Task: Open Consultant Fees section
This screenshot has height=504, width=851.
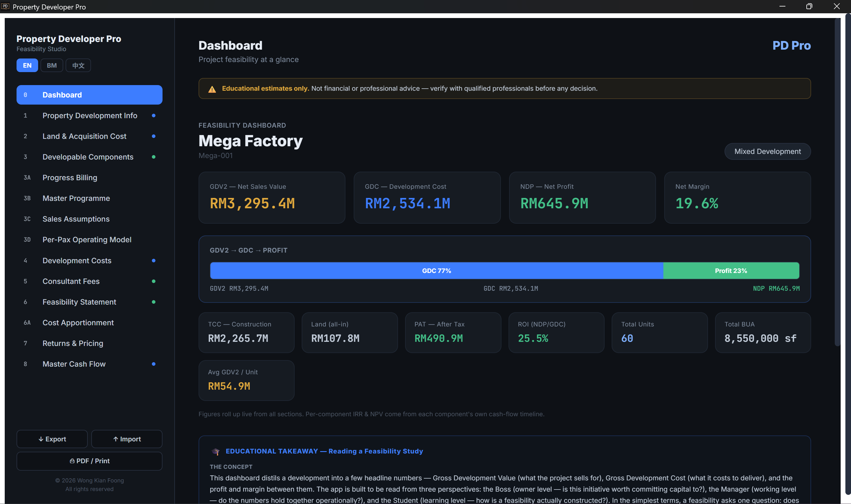Action: pos(89,281)
